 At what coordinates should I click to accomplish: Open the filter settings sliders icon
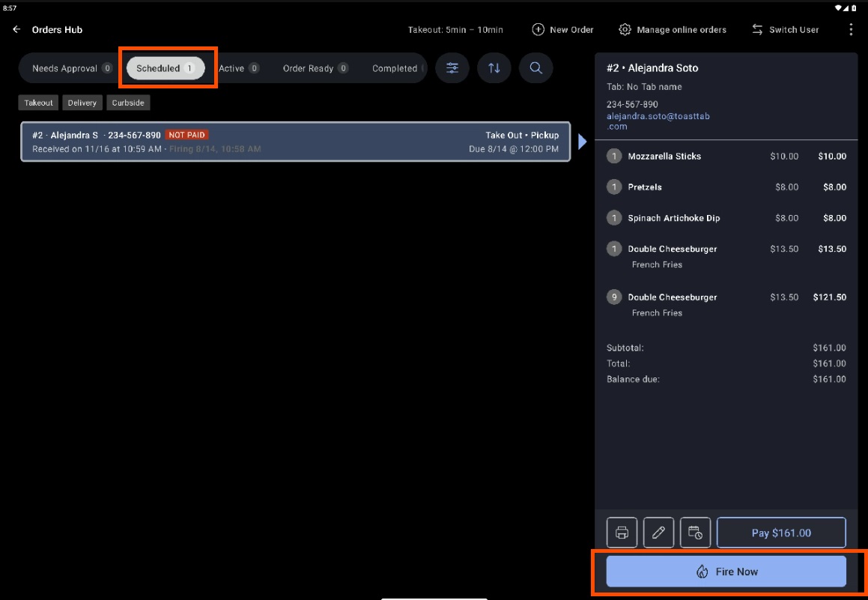[452, 68]
